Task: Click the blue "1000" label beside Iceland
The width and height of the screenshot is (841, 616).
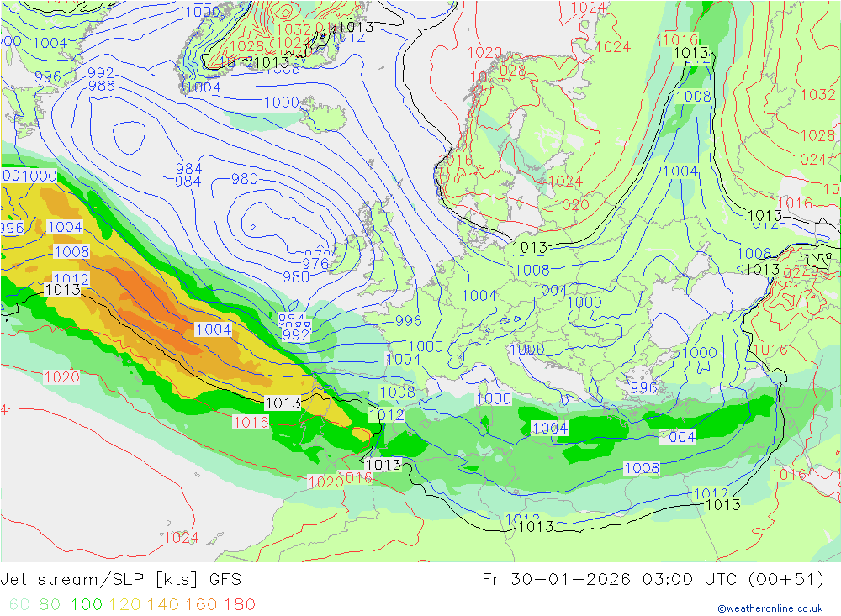Action: [282, 102]
